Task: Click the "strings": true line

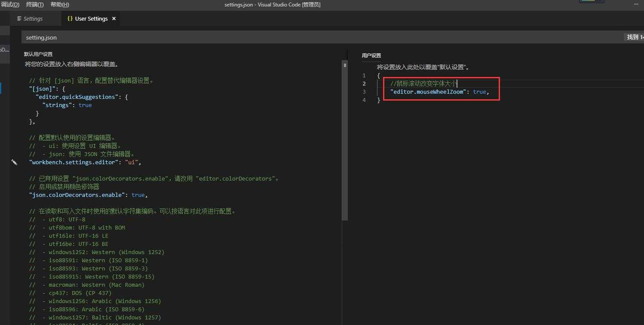Action: pos(67,105)
